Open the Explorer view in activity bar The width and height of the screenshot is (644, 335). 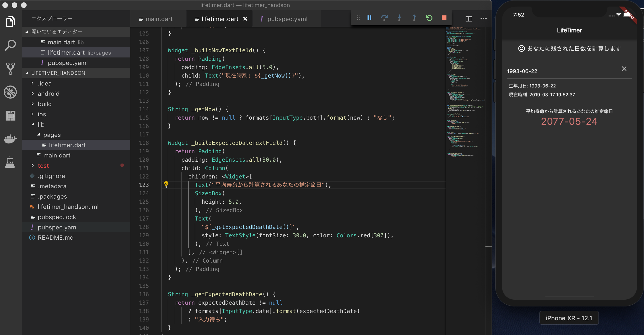pos(11,22)
